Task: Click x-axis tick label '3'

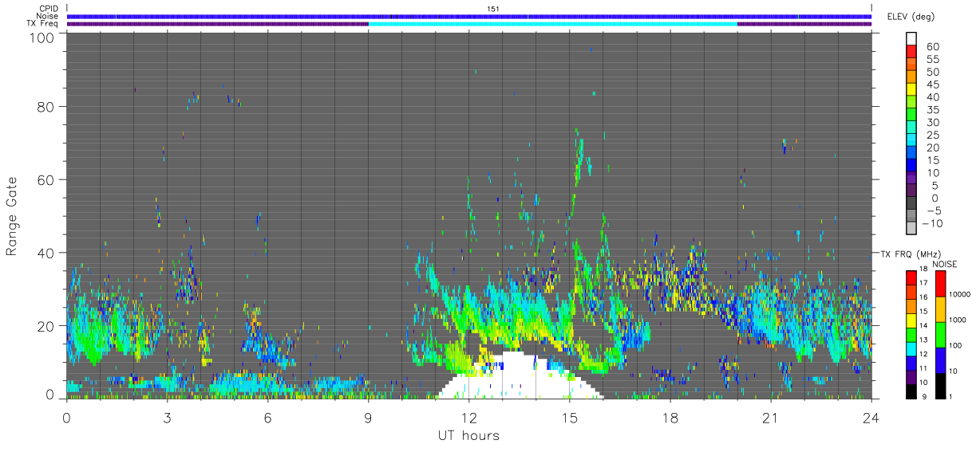Action: pyautogui.click(x=167, y=417)
